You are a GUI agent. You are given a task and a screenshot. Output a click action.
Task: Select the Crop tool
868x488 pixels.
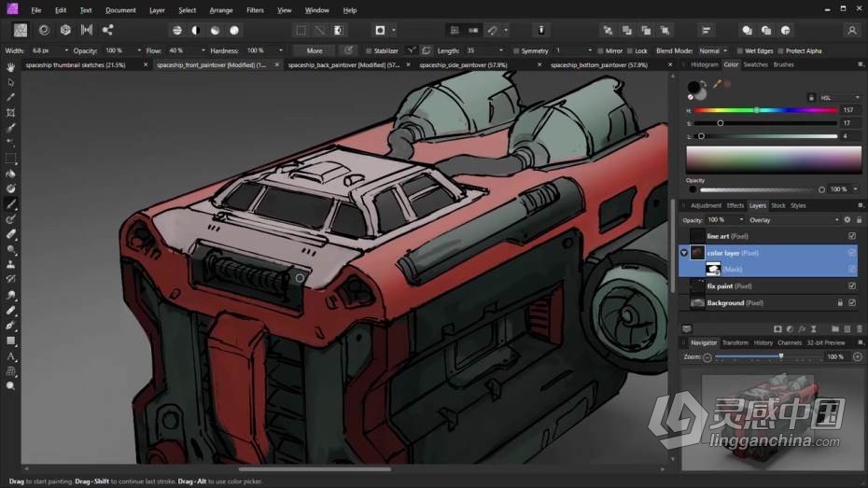pos(10,112)
